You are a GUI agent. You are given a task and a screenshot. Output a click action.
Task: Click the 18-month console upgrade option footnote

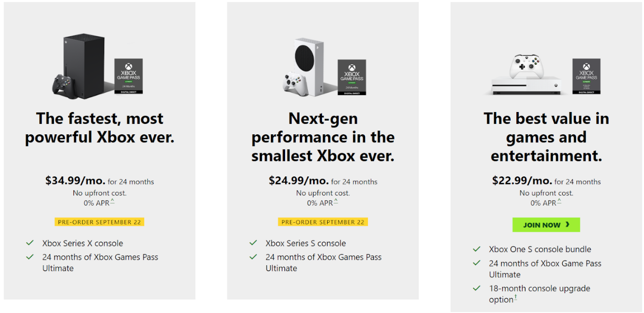(515, 298)
